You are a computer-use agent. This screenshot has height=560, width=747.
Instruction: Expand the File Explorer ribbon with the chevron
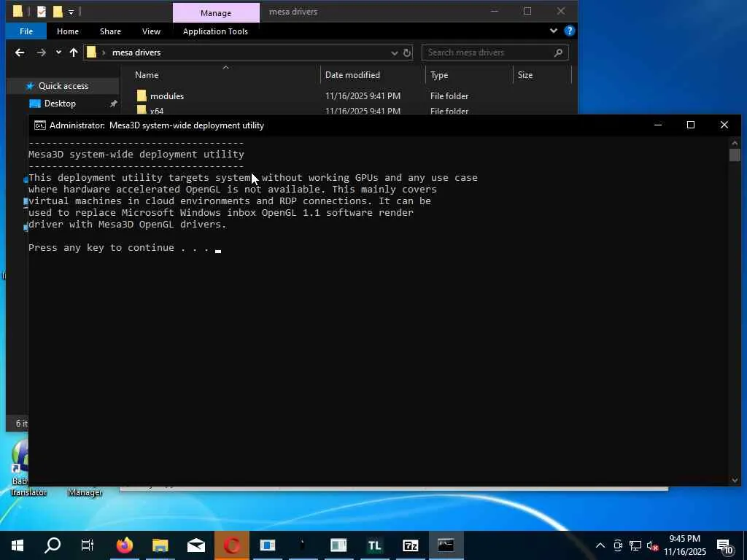(553, 31)
